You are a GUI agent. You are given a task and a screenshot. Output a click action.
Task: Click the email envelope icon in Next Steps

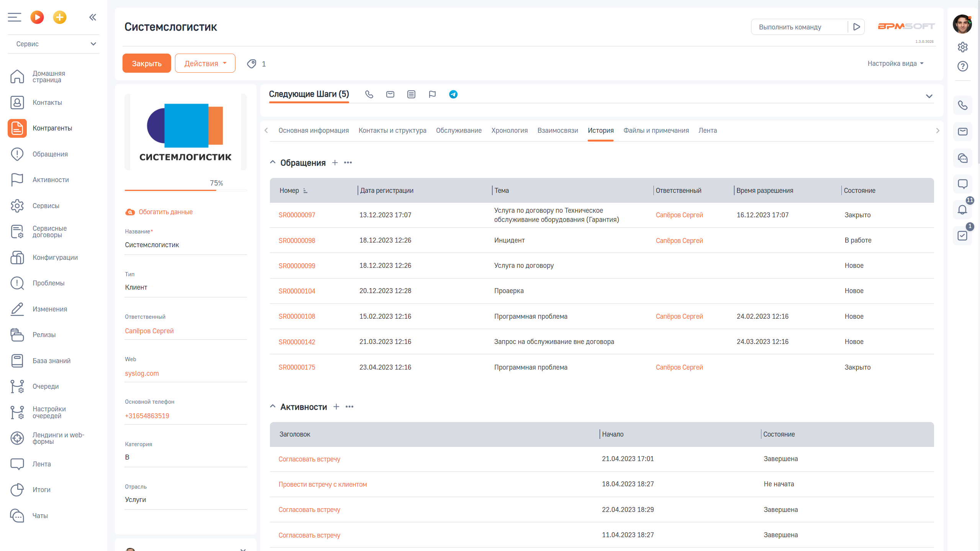click(x=390, y=95)
